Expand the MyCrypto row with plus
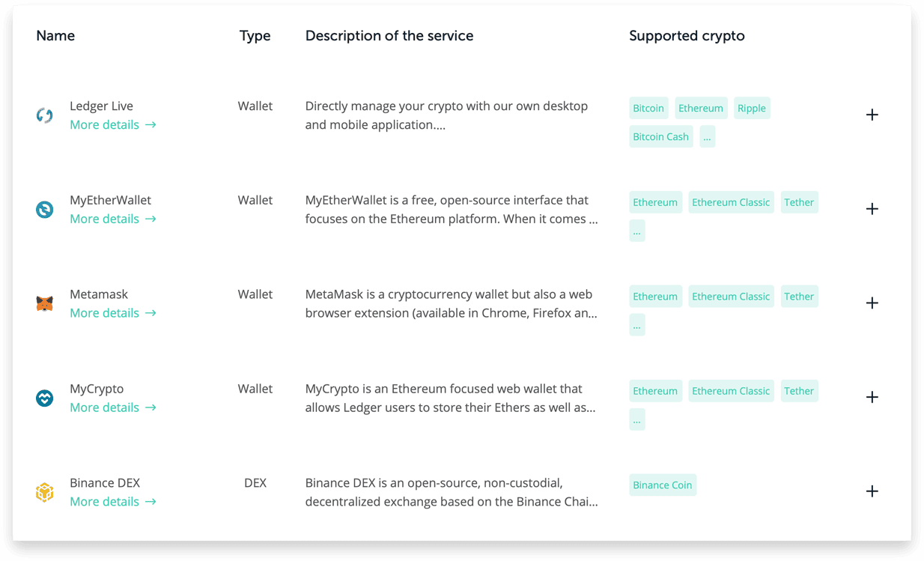 [872, 398]
